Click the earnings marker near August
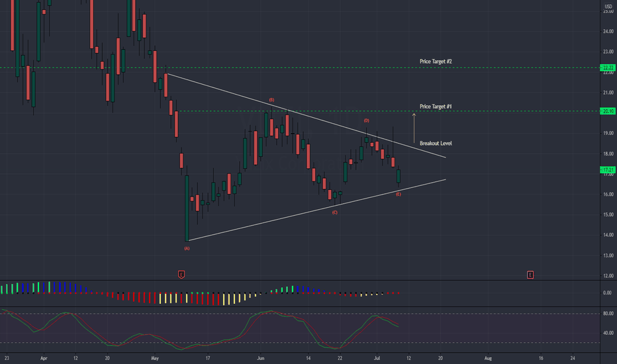617x364 pixels. (530, 275)
